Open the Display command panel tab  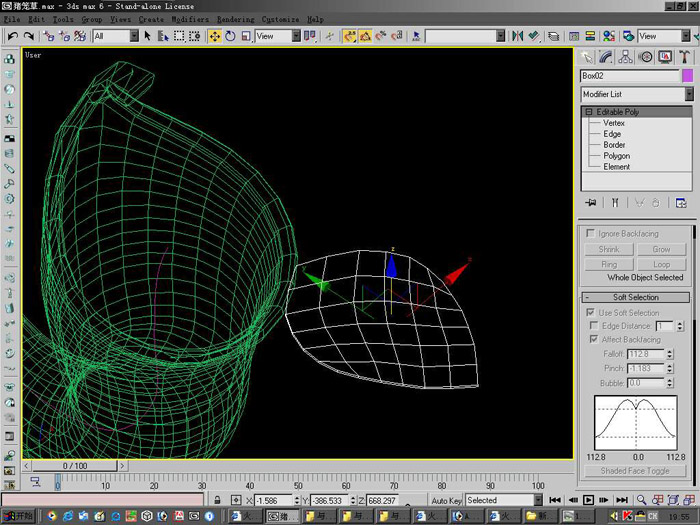[665, 57]
